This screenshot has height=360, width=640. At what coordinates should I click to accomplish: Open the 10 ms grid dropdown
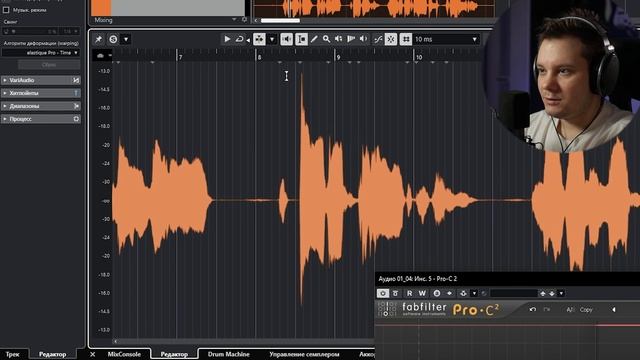point(446,39)
